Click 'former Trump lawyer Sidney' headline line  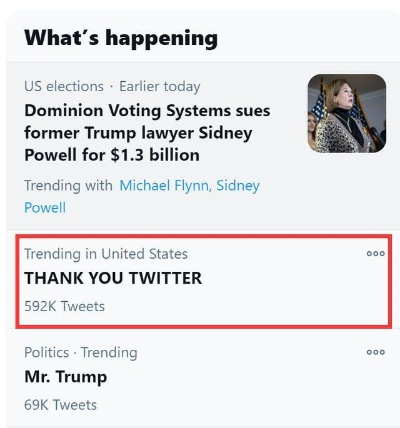138,133
